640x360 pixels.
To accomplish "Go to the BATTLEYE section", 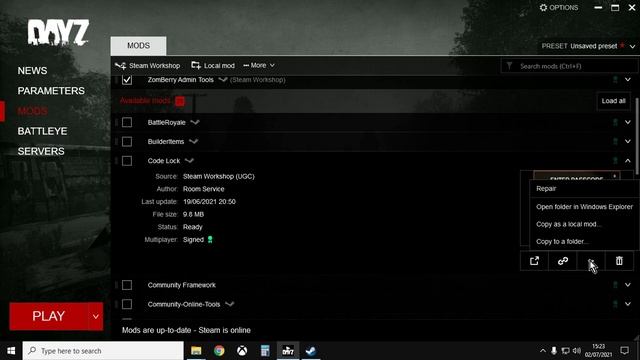I will [42, 131].
